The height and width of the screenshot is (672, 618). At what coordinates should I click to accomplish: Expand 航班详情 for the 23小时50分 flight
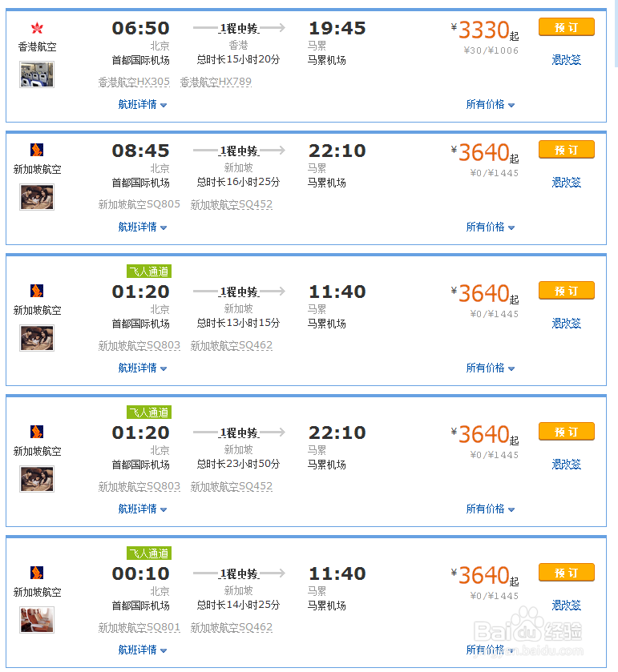click(x=143, y=509)
